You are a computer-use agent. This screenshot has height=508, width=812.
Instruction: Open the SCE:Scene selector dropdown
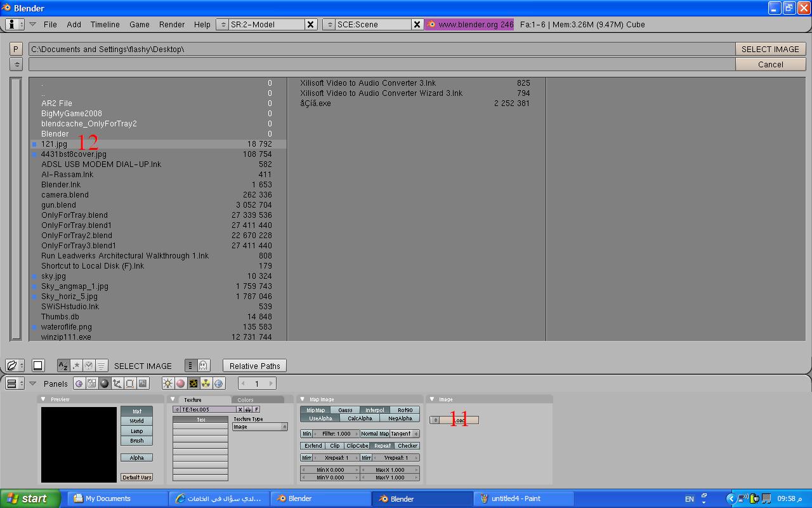(329, 24)
